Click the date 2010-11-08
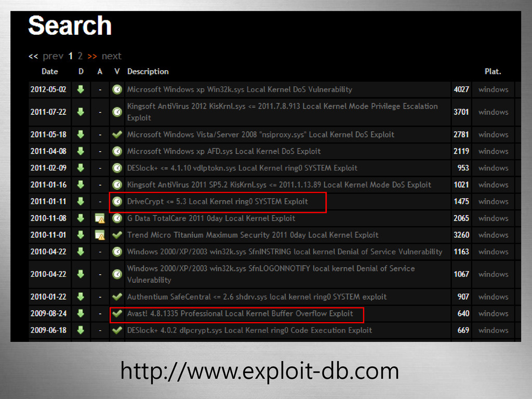This screenshot has width=532, height=399. point(48,218)
